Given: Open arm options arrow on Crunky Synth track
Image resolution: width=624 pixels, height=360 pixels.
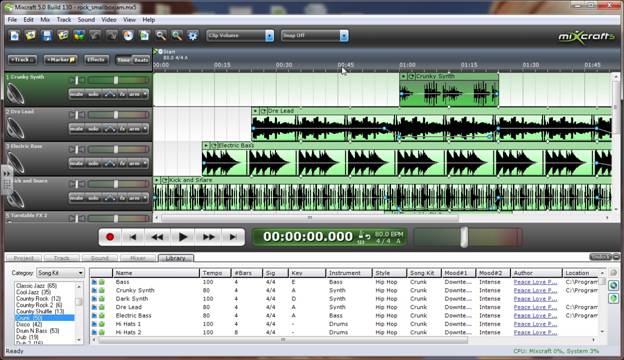Looking at the screenshot, I should tap(145, 94).
